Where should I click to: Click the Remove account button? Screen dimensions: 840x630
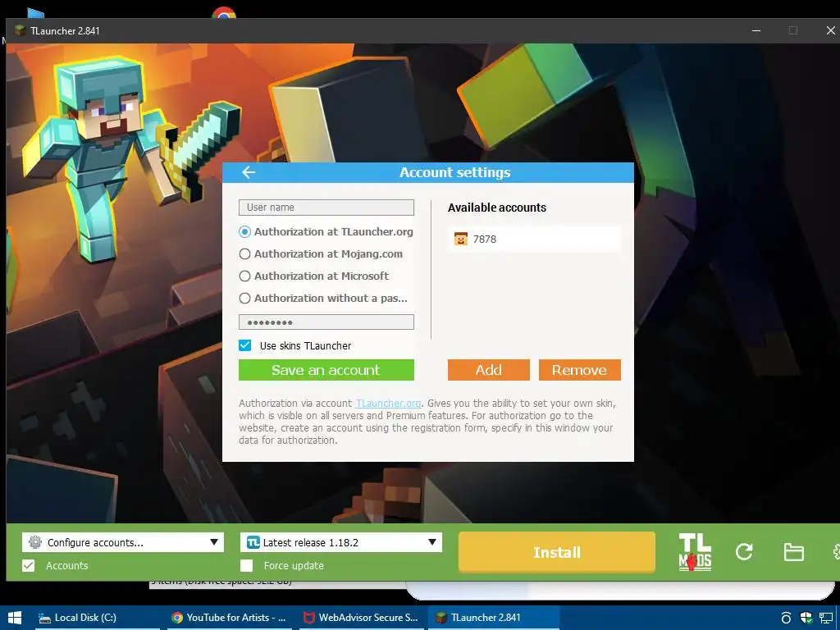tap(580, 370)
